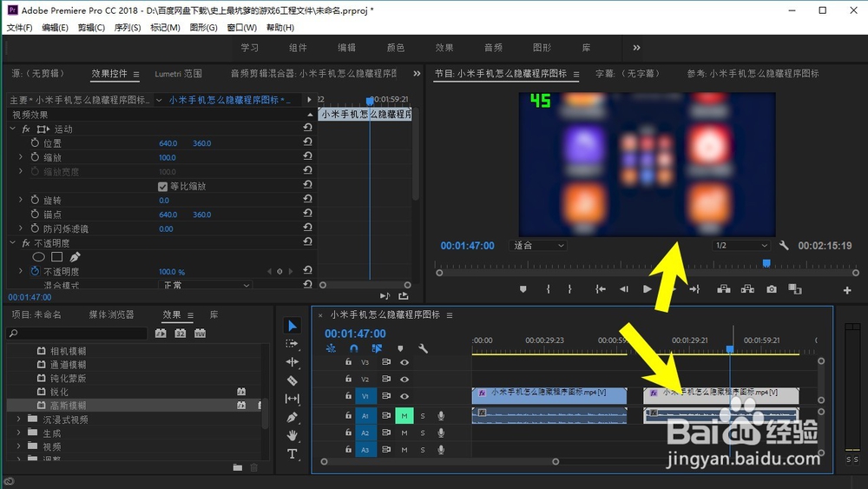
Task: Create 4-point rectangle mask for opacity
Action: pos(56,257)
